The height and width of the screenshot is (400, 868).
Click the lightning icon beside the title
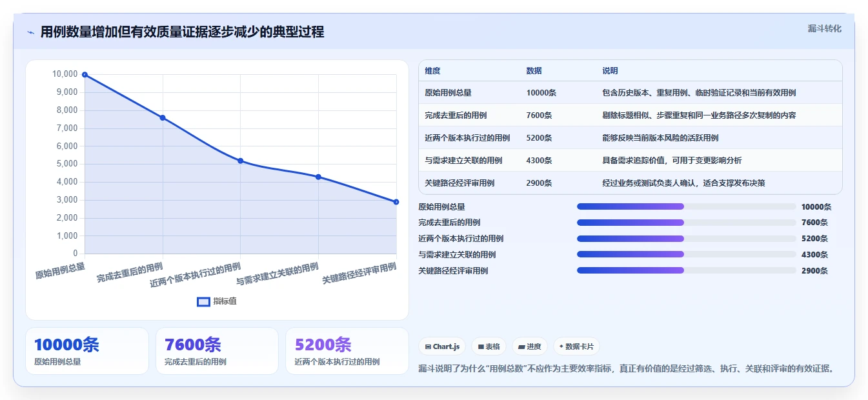click(30, 32)
